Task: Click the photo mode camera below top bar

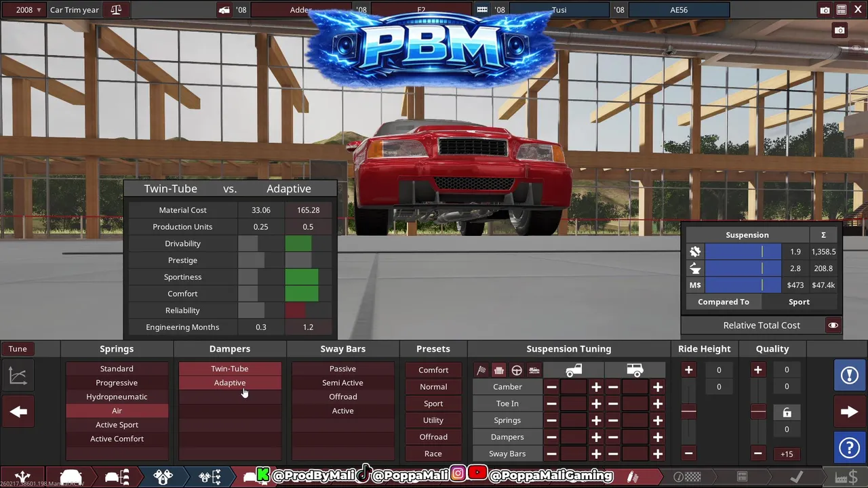Action: pos(840,30)
